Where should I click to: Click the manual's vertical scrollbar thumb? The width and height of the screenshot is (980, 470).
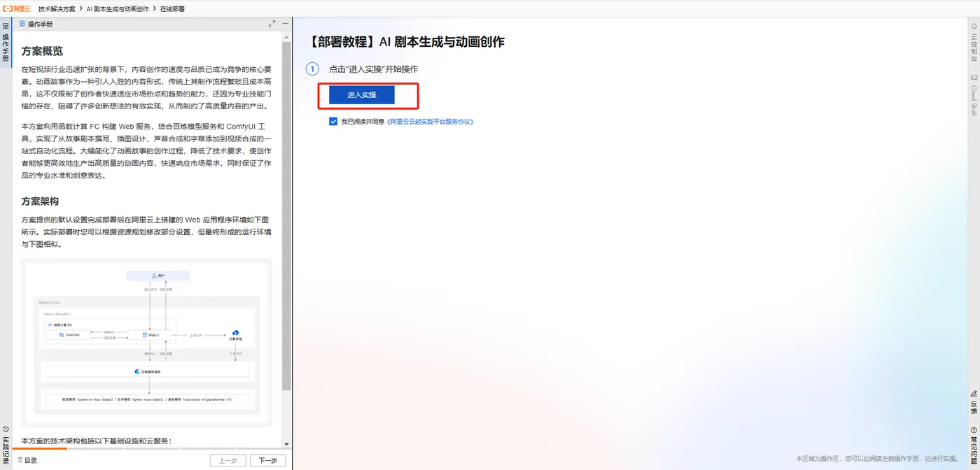click(286, 215)
